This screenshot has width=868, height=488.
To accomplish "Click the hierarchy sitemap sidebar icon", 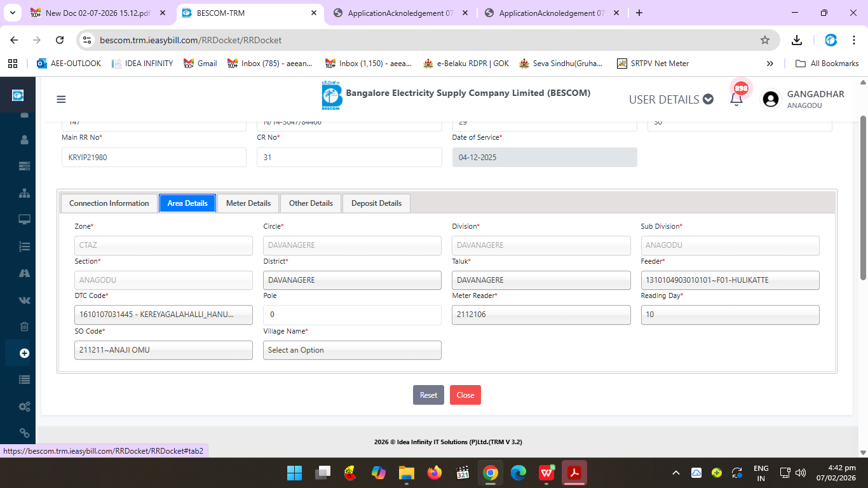I will pyautogui.click(x=24, y=193).
